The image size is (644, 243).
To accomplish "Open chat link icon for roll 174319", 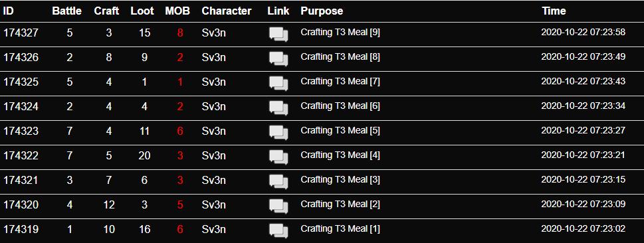I will coord(278,230).
